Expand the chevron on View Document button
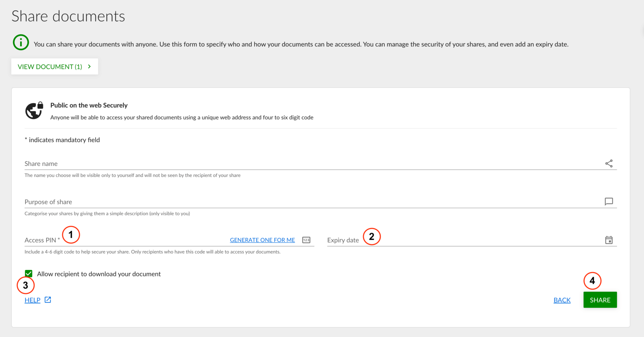Viewport: 644px width, 337px height. click(x=90, y=67)
